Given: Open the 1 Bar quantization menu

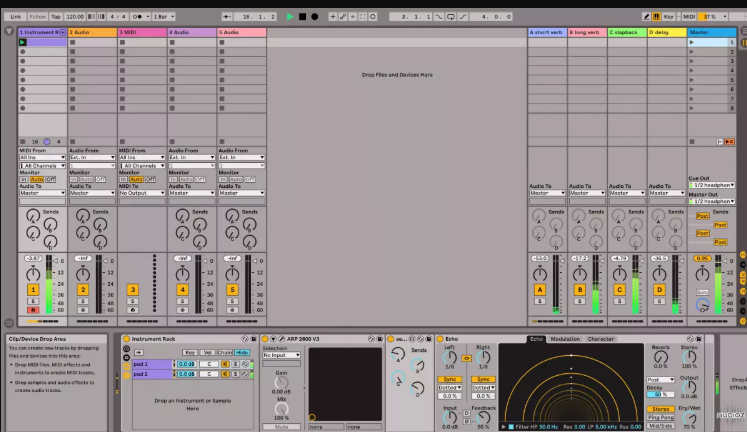Looking at the screenshot, I should tap(163, 17).
